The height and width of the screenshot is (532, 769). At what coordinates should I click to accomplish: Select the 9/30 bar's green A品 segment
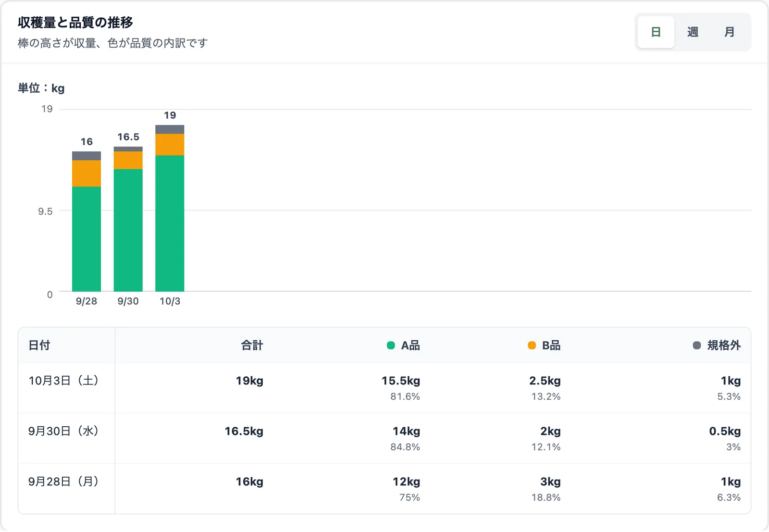[128, 230]
